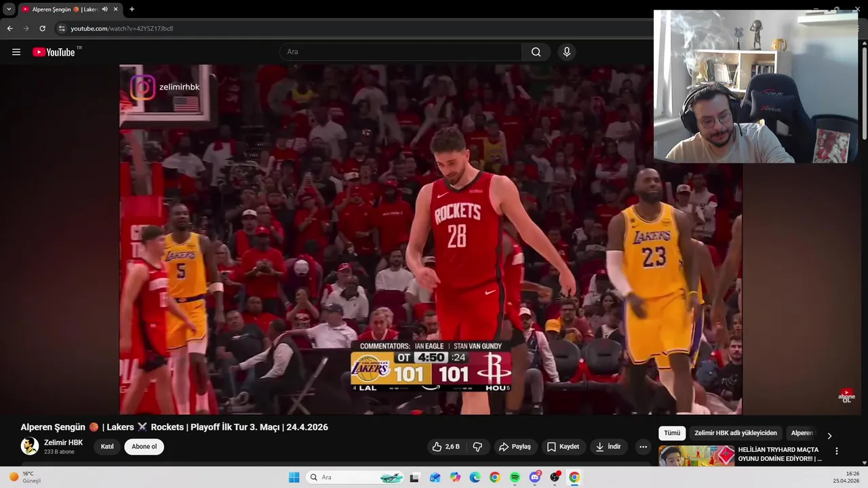
Task: Save the video with Kaydet
Action: pos(563,447)
